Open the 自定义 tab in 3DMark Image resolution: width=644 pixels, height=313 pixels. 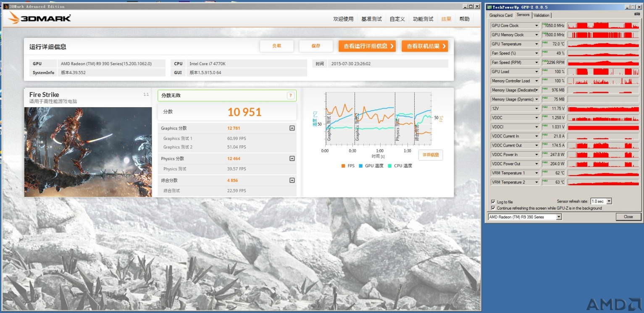tap(397, 19)
